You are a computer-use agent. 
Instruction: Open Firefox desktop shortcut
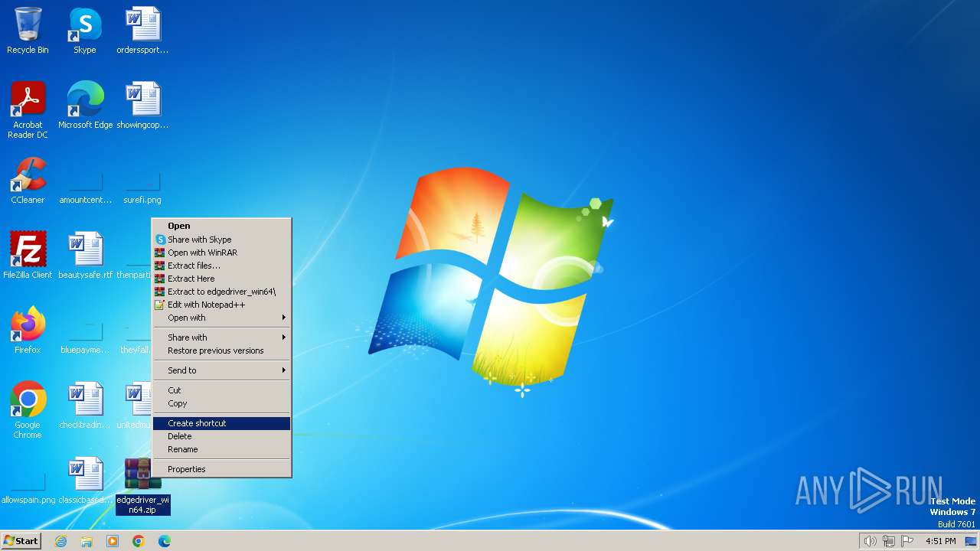[28, 331]
